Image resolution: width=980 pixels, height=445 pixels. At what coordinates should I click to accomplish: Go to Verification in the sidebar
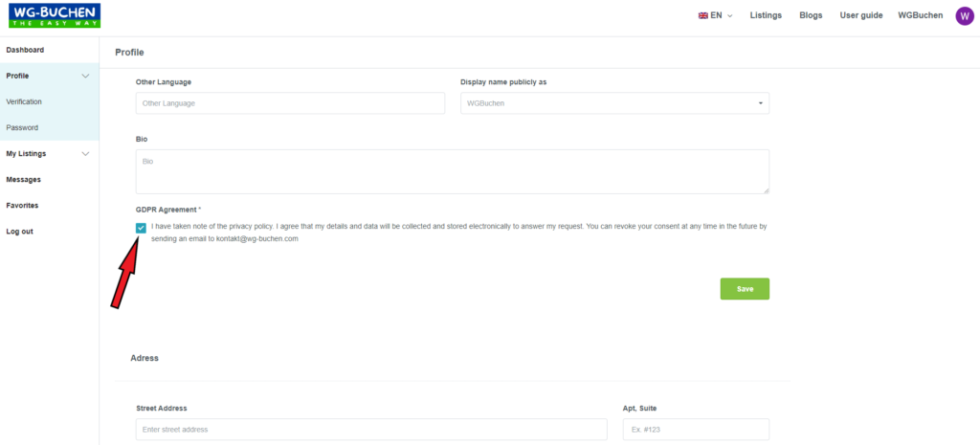pyautogui.click(x=24, y=101)
